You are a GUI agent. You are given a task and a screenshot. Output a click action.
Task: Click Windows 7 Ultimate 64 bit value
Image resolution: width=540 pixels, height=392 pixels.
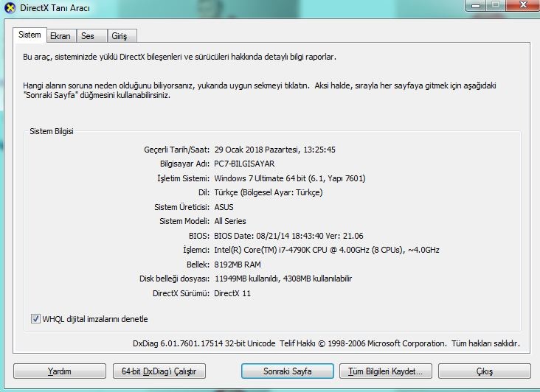click(x=290, y=178)
